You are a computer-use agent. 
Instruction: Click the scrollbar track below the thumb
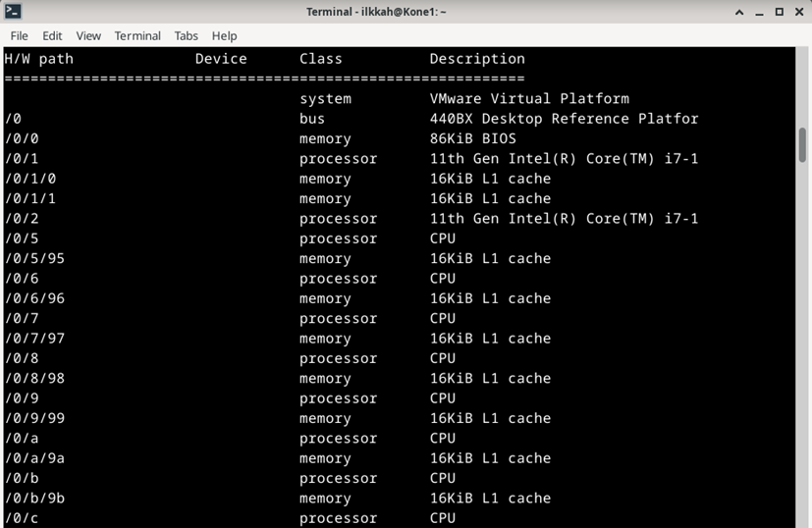click(802, 343)
